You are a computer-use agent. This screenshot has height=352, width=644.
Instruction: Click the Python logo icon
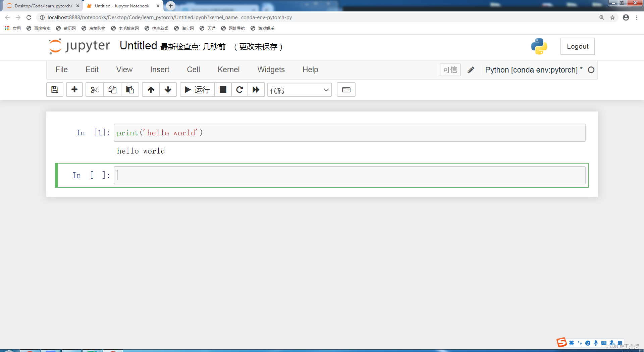[x=539, y=46]
